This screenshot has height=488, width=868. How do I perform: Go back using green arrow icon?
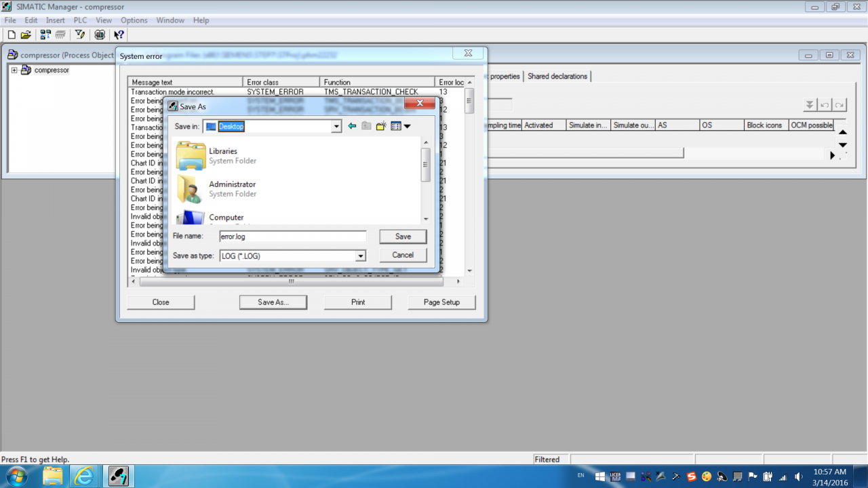tap(352, 126)
